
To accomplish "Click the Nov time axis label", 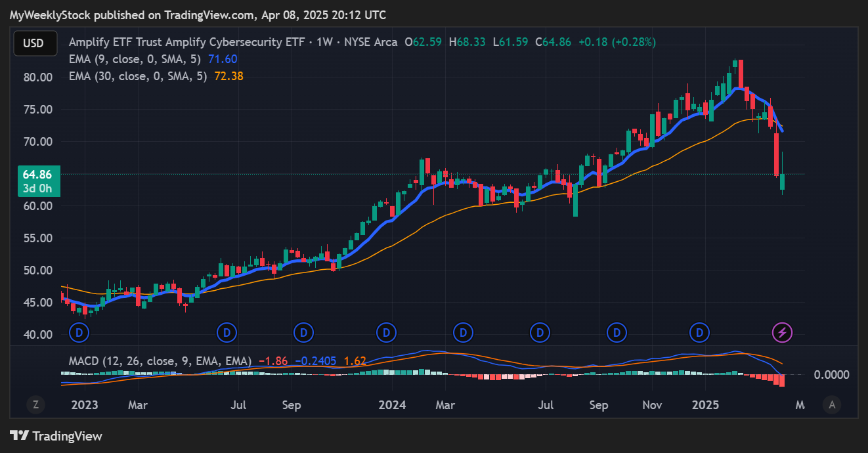I will click(651, 405).
